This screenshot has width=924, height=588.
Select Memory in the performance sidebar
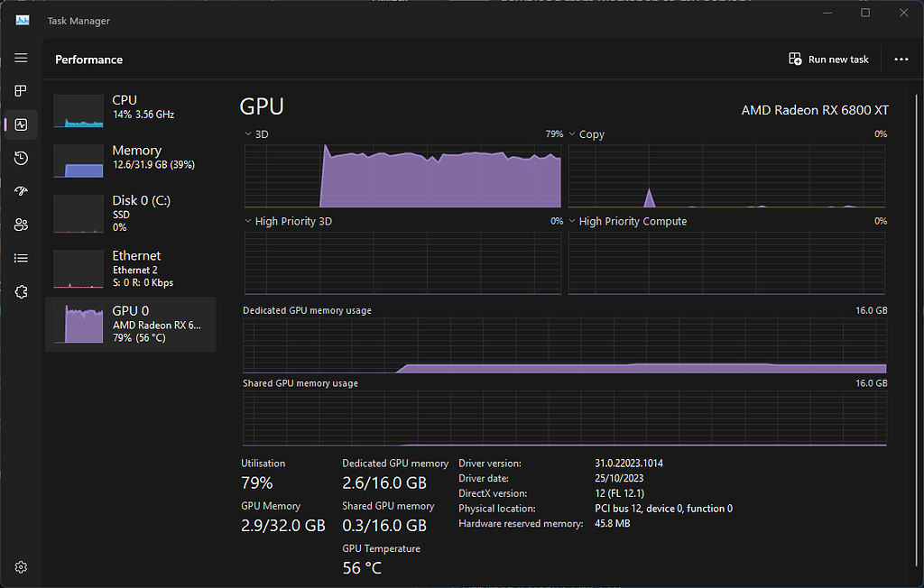click(x=130, y=157)
